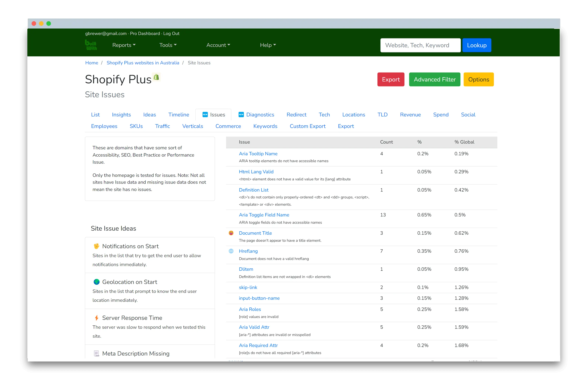Open the Commerce tab
The height and width of the screenshot is (380, 588).
(228, 126)
